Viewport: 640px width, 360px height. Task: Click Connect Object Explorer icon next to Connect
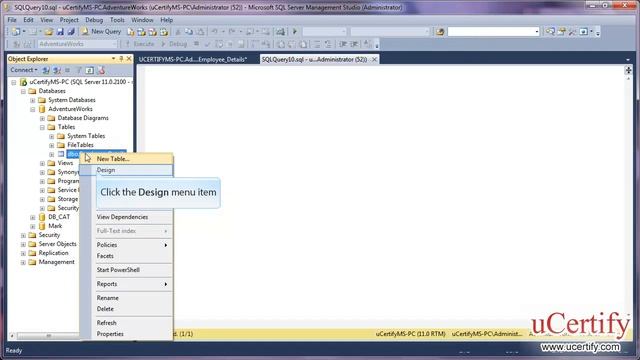click(x=46, y=70)
